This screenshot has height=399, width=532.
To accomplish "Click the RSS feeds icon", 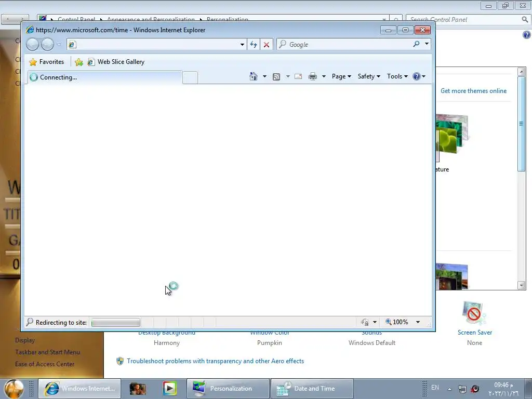I will [x=276, y=77].
